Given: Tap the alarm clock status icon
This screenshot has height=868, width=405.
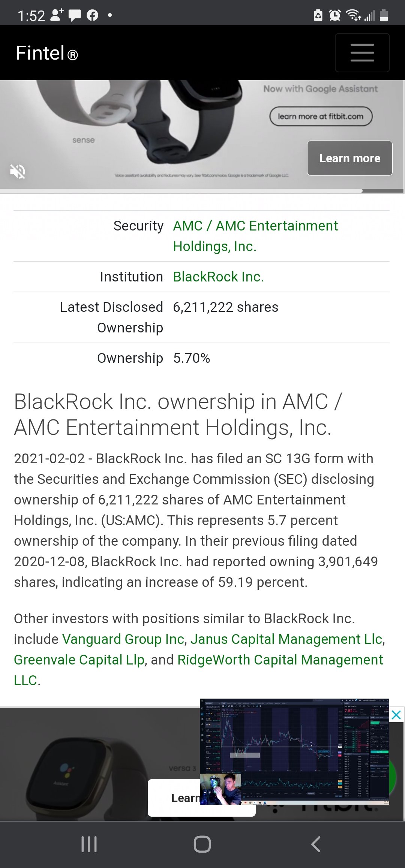Looking at the screenshot, I should (334, 15).
